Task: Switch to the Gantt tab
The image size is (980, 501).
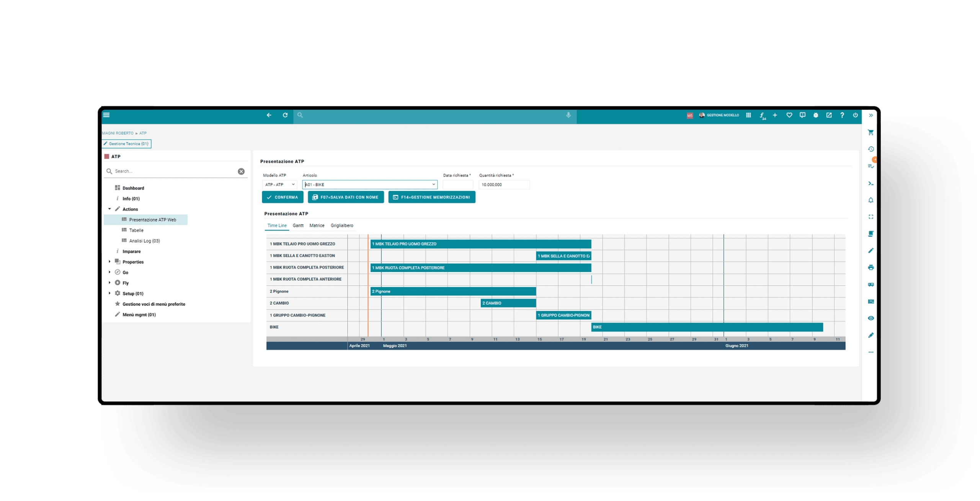Action: point(298,226)
